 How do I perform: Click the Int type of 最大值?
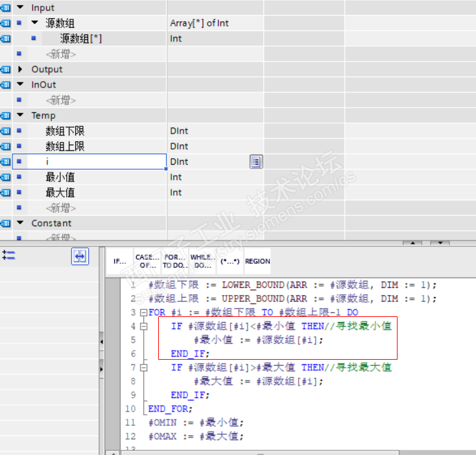click(176, 192)
